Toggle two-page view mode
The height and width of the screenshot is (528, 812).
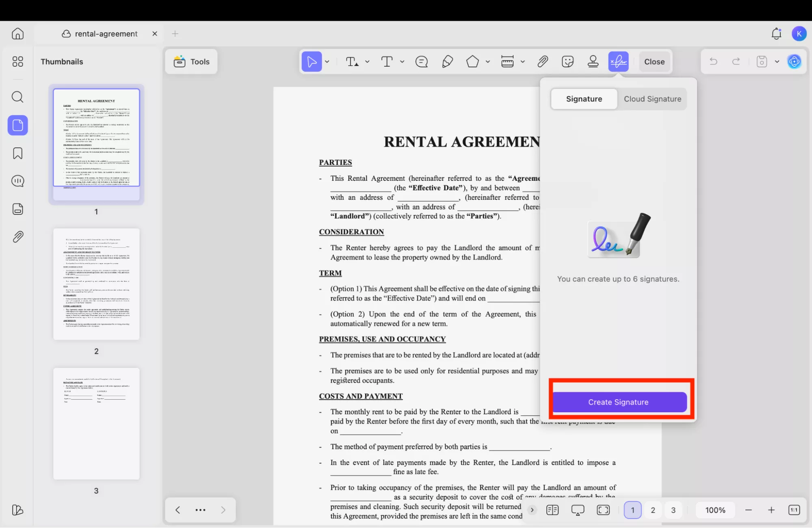[x=552, y=510]
